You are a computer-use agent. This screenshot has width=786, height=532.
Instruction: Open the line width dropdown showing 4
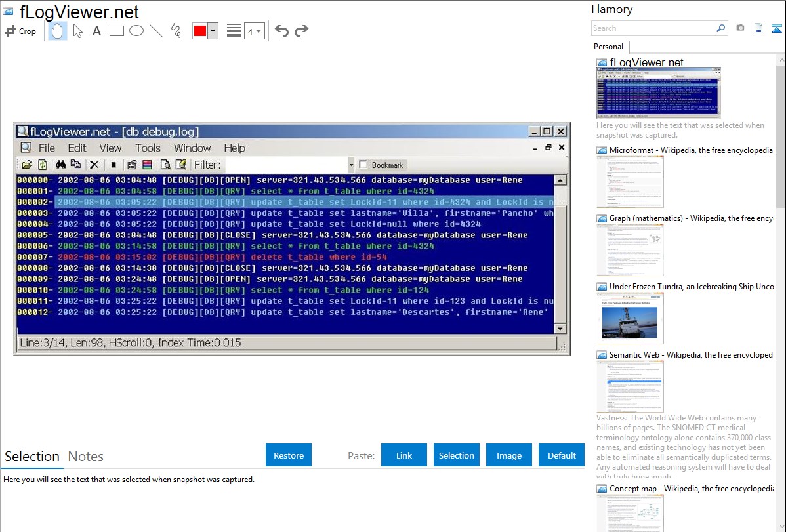(x=254, y=31)
